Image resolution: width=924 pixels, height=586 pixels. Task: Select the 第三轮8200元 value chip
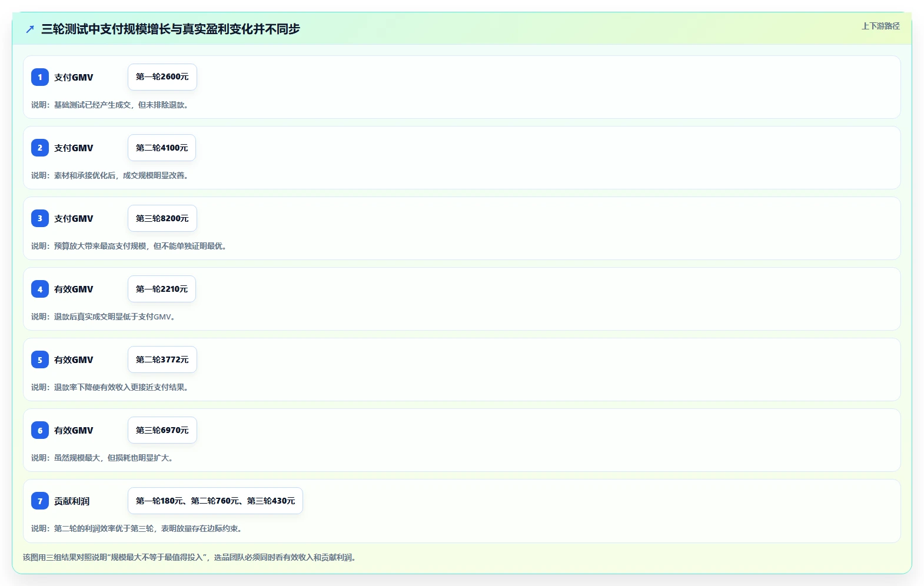coord(162,218)
